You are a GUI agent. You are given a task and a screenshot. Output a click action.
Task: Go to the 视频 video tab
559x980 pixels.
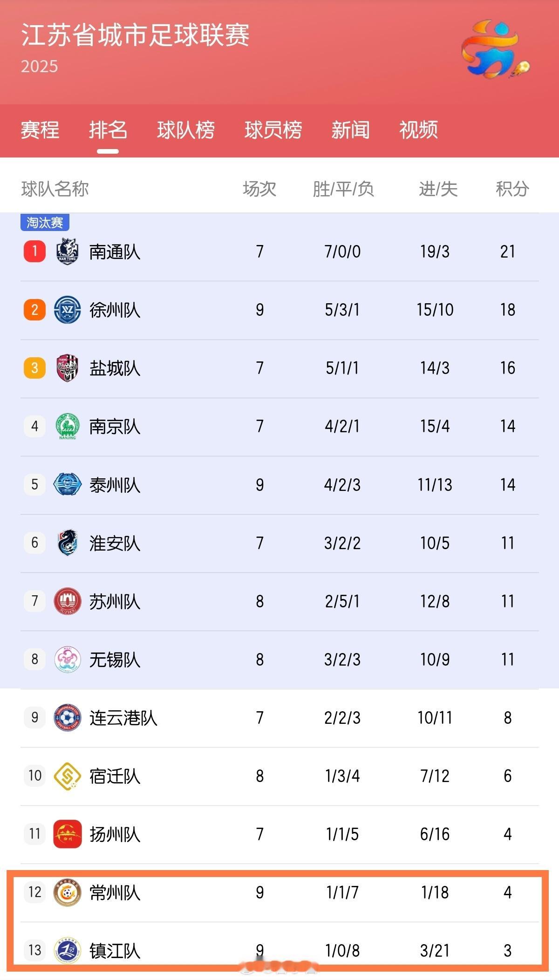419,130
